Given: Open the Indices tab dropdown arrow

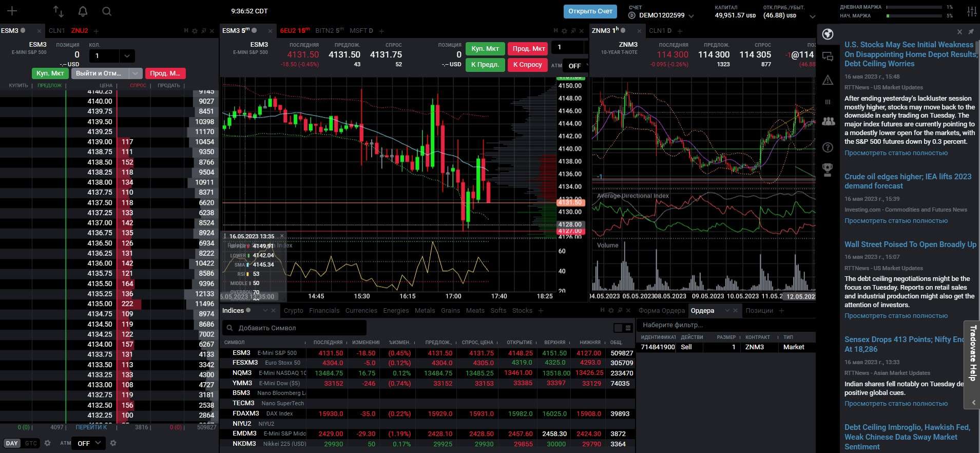Looking at the screenshot, I should click(x=265, y=311).
